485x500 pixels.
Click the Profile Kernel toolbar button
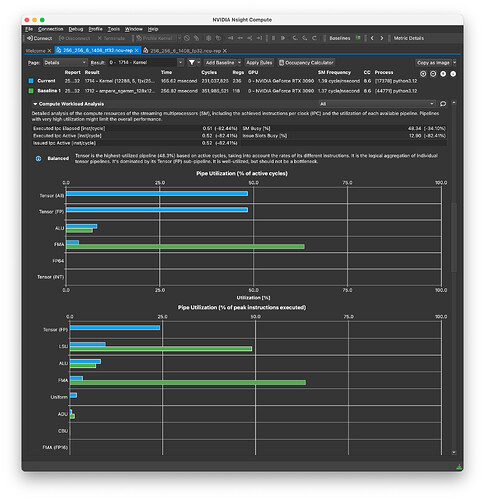click(x=155, y=38)
